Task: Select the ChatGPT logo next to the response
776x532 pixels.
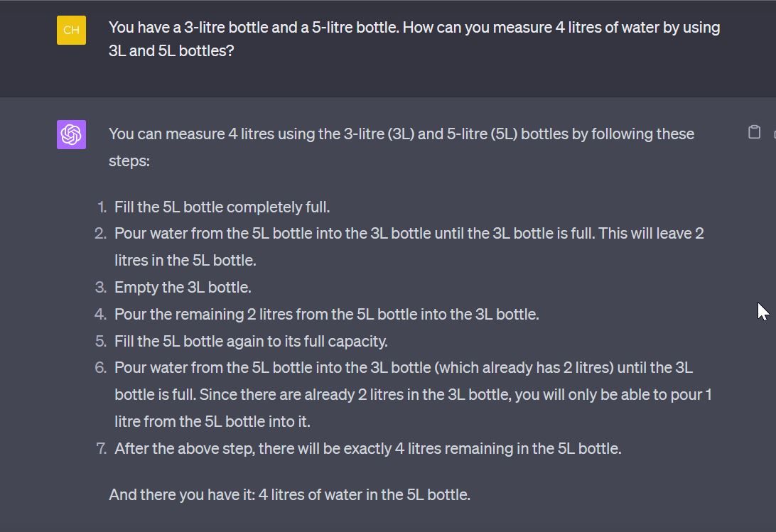Action: click(71, 134)
